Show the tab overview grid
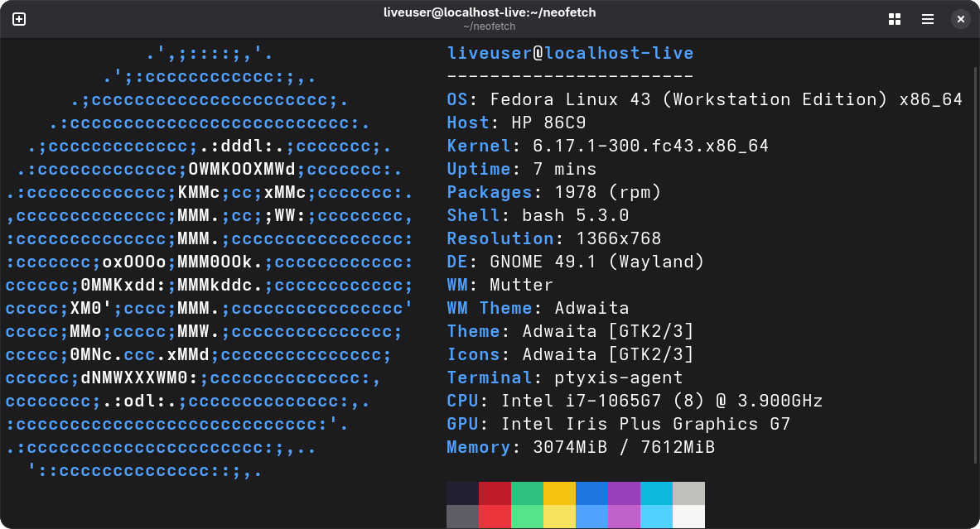The width and height of the screenshot is (980, 529). 895,19
